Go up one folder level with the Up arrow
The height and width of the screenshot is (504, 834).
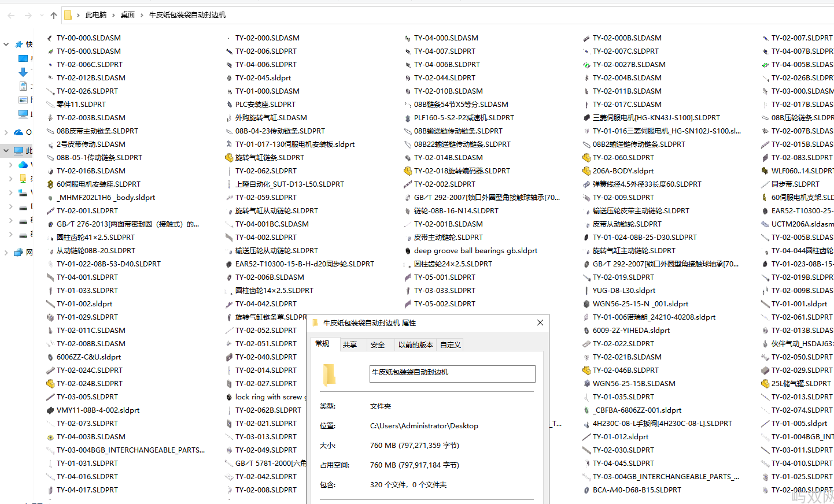(x=54, y=15)
